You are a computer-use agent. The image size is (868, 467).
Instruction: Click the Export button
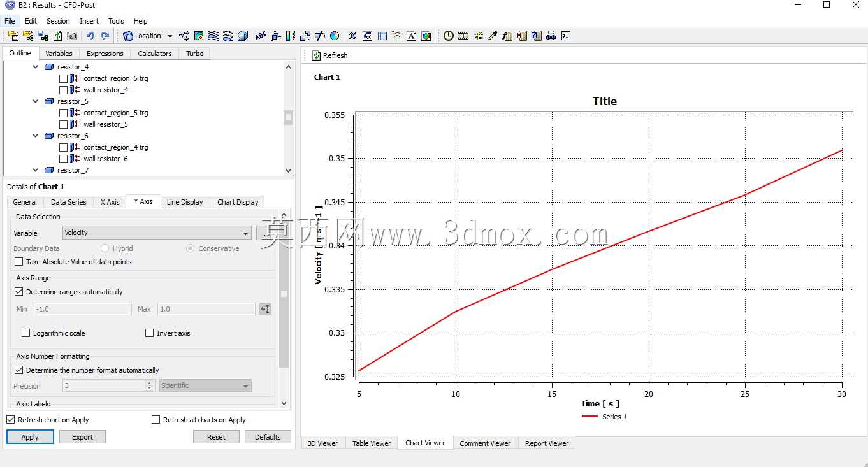tap(82, 437)
